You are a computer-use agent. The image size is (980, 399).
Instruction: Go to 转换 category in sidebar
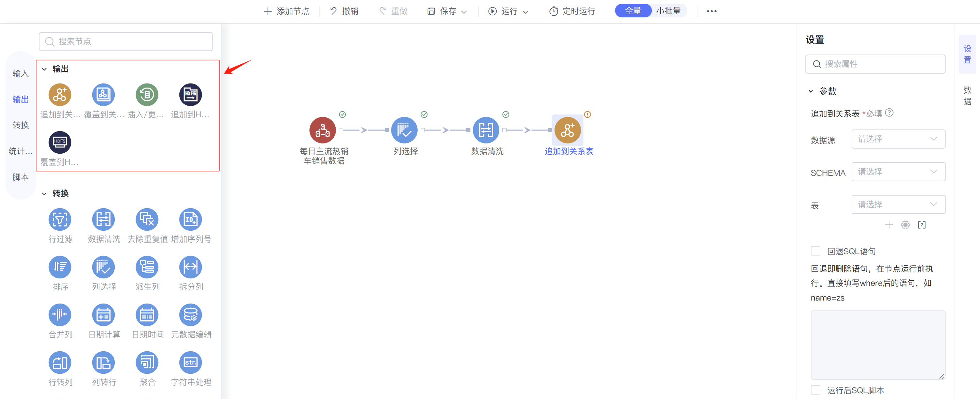pyautogui.click(x=20, y=125)
